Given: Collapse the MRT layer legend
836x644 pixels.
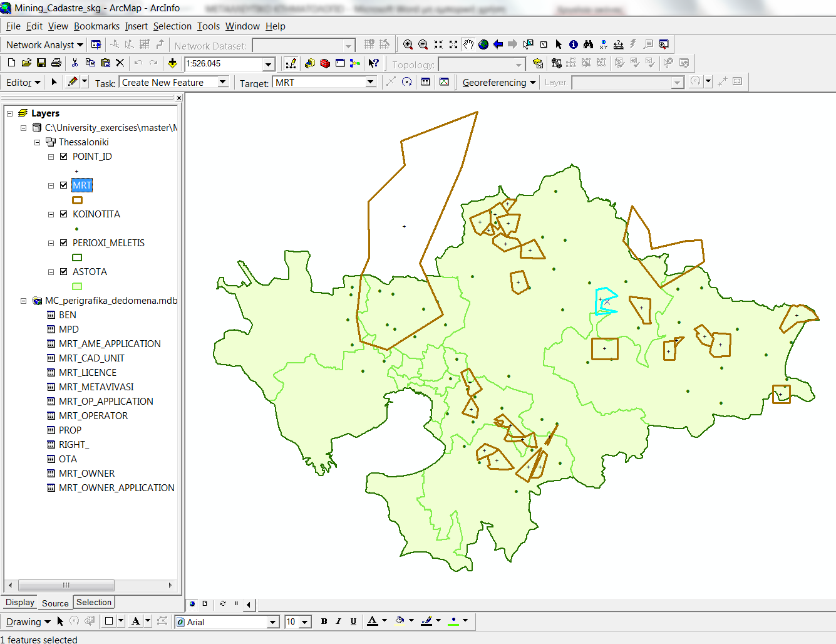Looking at the screenshot, I should click(x=51, y=185).
